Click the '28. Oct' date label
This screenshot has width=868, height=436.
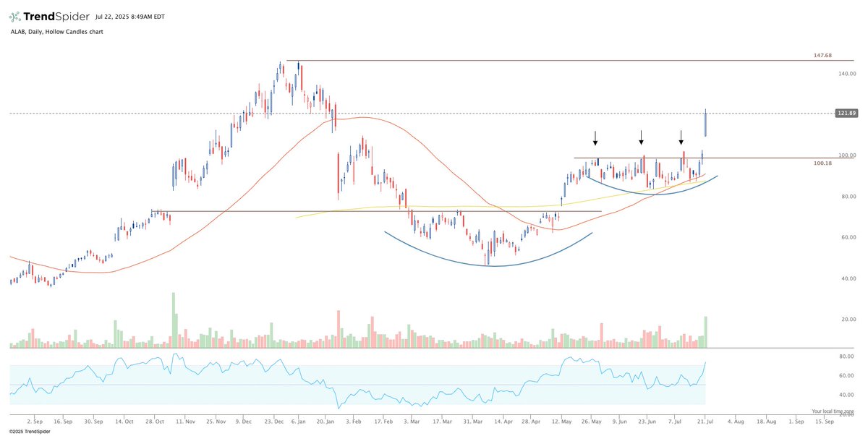click(x=156, y=420)
